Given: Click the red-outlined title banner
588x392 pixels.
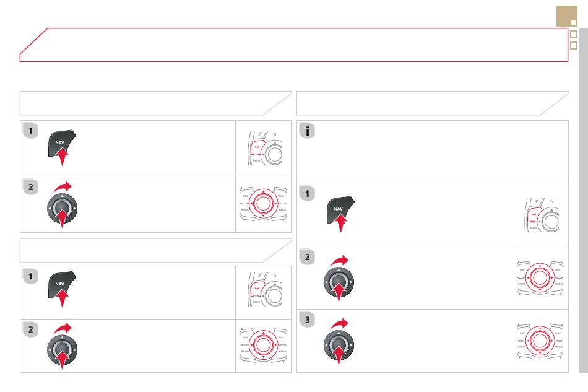Looking at the screenshot, I should 294,45.
